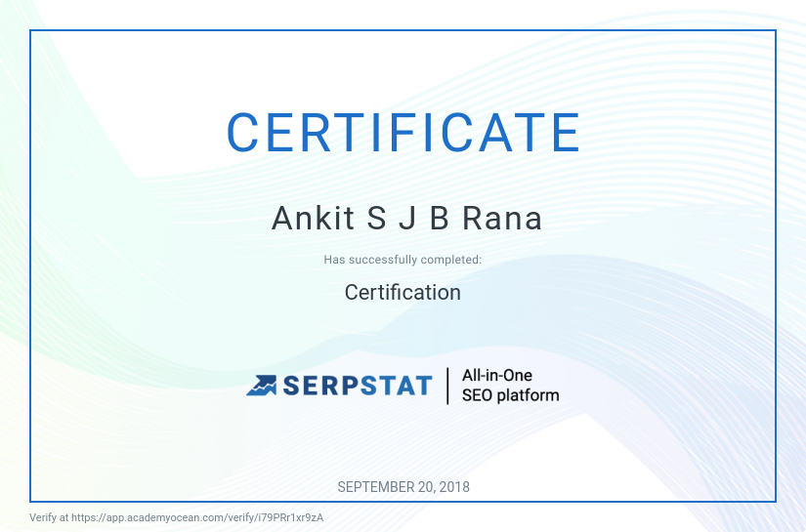This screenshot has height=532, width=806.
Task: Open the academyocean verification URL
Action: (197, 517)
